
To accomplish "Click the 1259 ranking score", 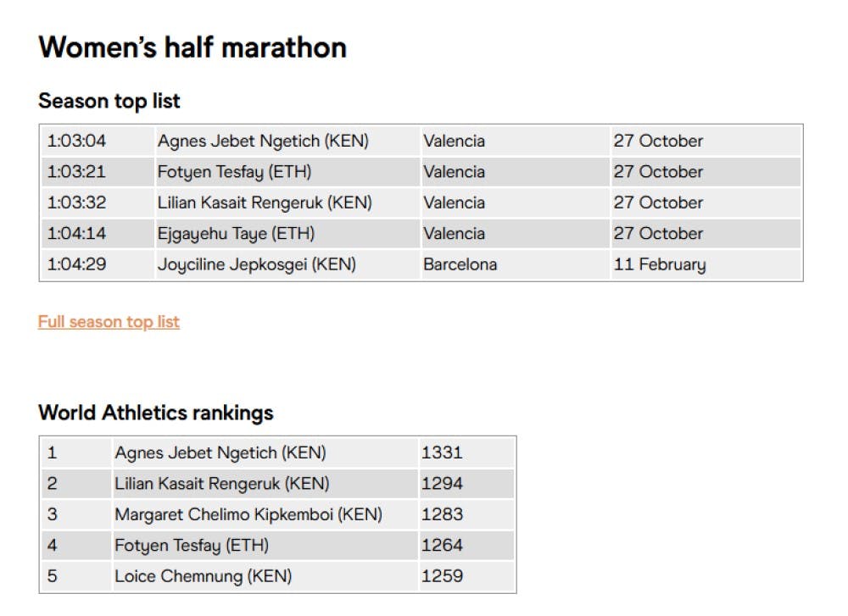I will (x=442, y=576).
